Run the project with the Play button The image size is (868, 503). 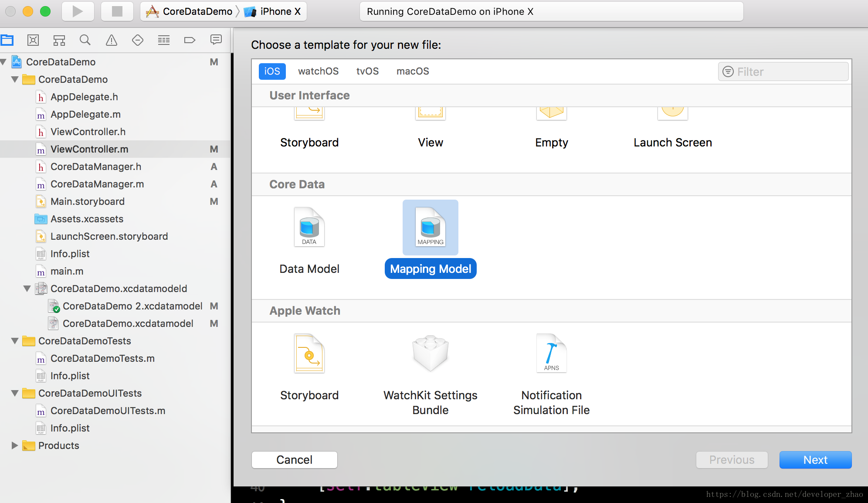pyautogui.click(x=78, y=11)
